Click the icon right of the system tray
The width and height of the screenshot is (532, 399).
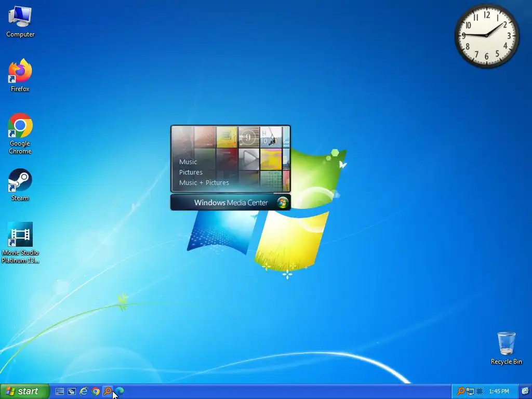pos(525,391)
